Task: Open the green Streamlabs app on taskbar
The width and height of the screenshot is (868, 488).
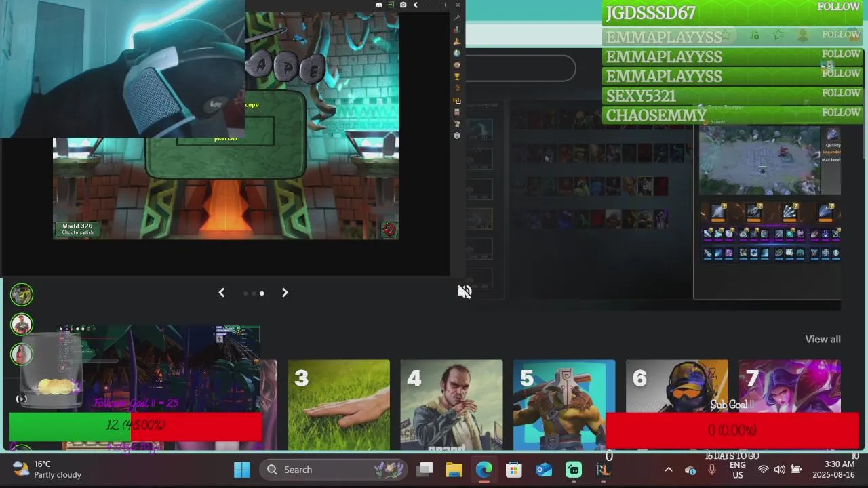Action: tap(574, 470)
